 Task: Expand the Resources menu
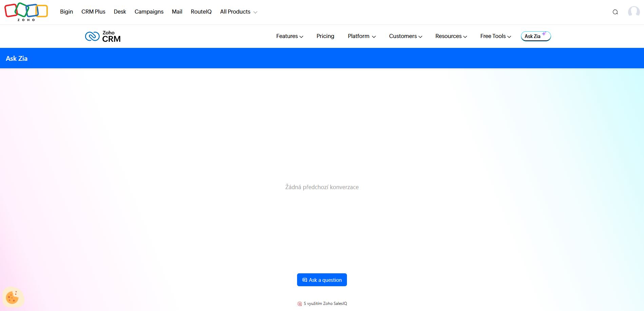451,36
